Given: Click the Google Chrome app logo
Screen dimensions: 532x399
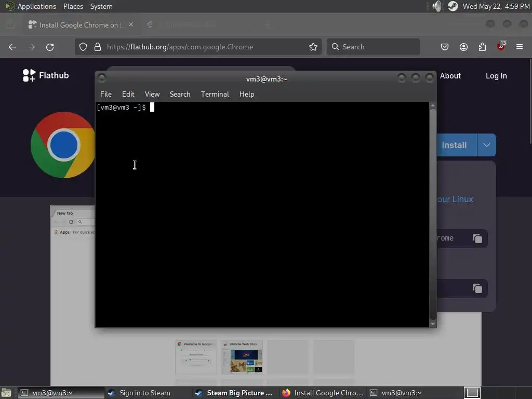Looking at the screenshot, I should click(x=63, y=145).
